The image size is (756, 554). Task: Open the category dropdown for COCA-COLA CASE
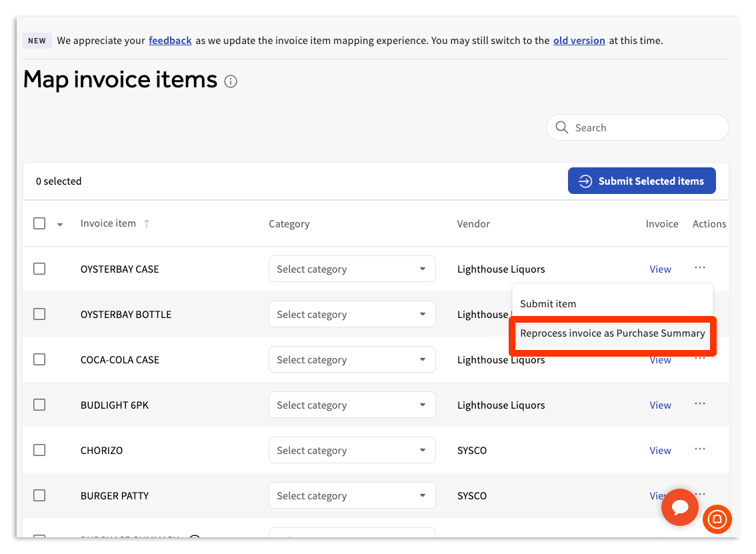pos(352,359)
